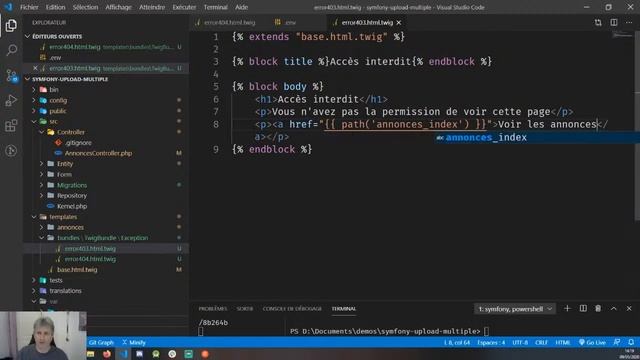Open the editor more actions menu
The width and height of the screenshot is (640, 360).
[629, 22]
